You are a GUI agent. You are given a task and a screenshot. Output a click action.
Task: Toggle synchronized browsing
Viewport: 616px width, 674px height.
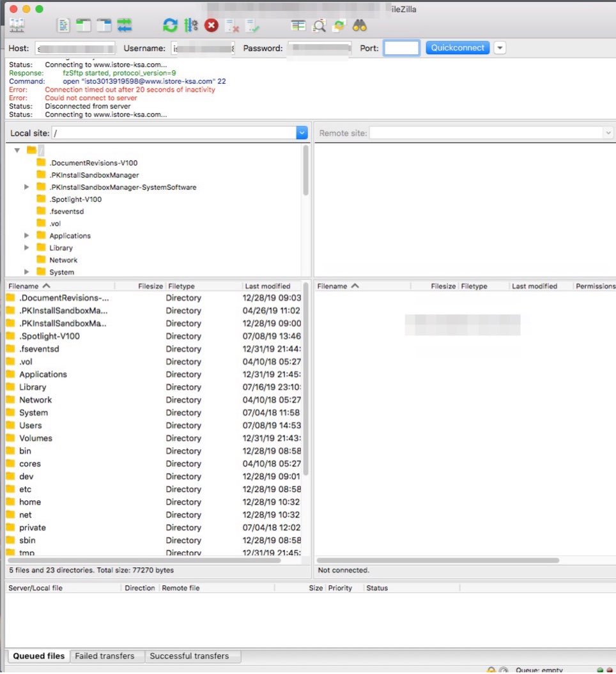(x=339, y=26)
